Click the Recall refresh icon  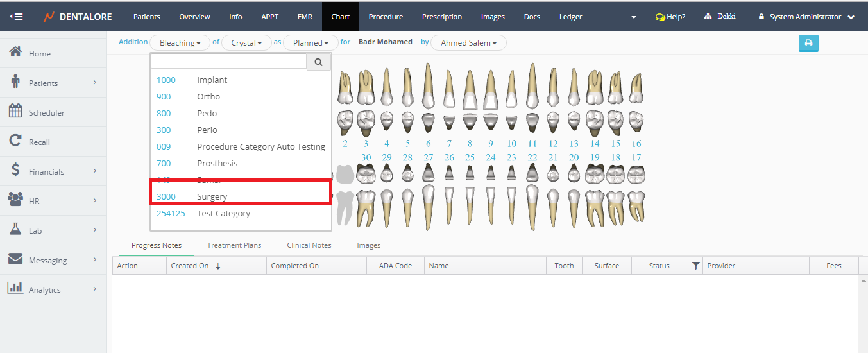(16, 141)
